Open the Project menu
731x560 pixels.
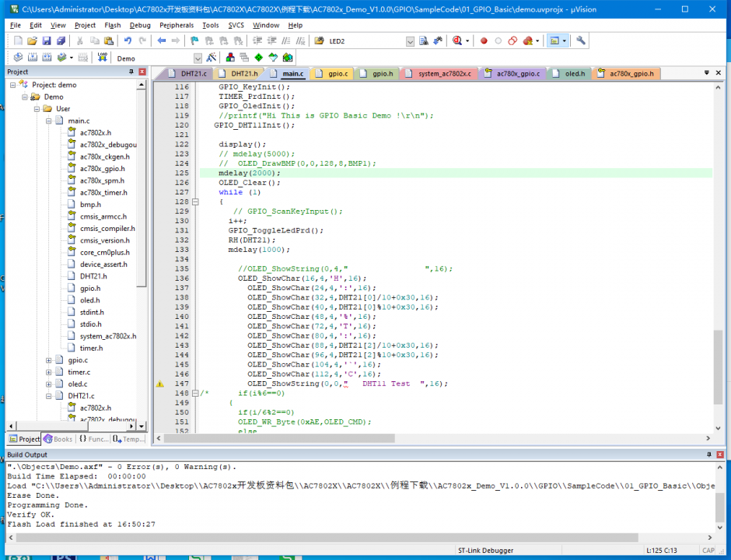coord(85,25)
